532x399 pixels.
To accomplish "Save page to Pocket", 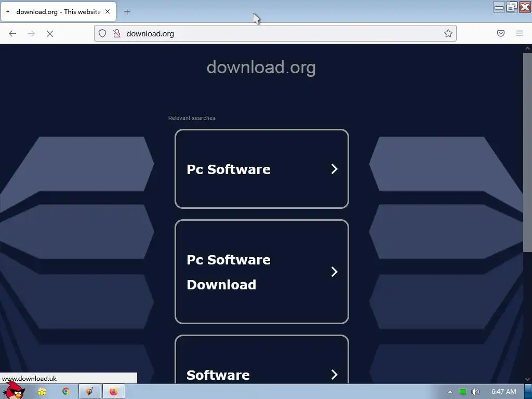I will pos(501,33).
